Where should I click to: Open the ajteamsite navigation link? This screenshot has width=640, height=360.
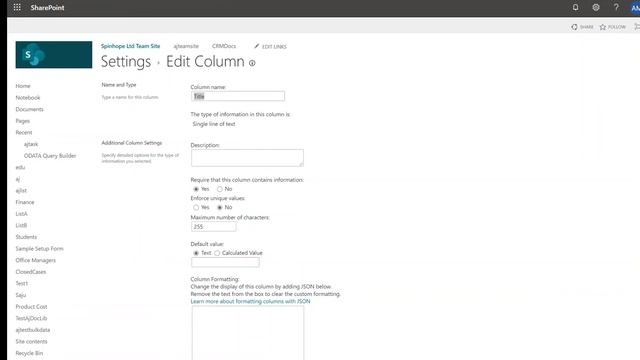point(186,46)
